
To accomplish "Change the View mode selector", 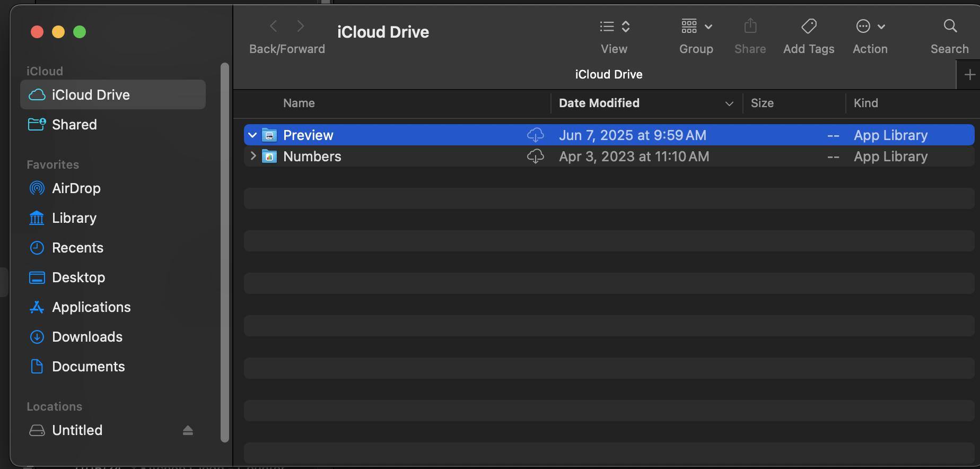I will [x=614, y=26].
